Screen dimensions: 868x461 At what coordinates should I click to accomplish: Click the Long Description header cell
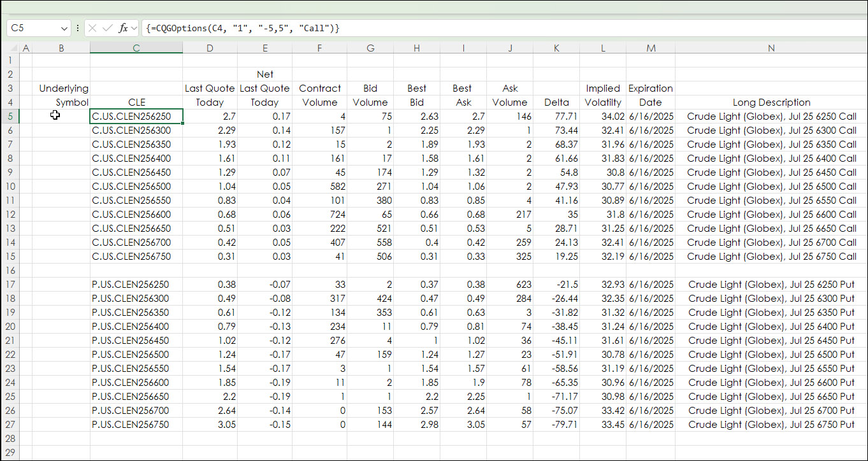pos(771,102)
